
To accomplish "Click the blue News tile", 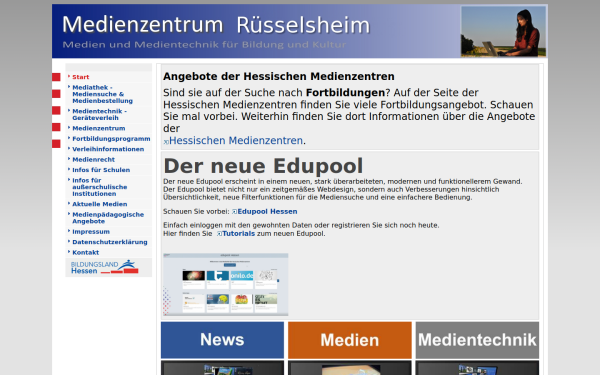I will tap(222, 340).
